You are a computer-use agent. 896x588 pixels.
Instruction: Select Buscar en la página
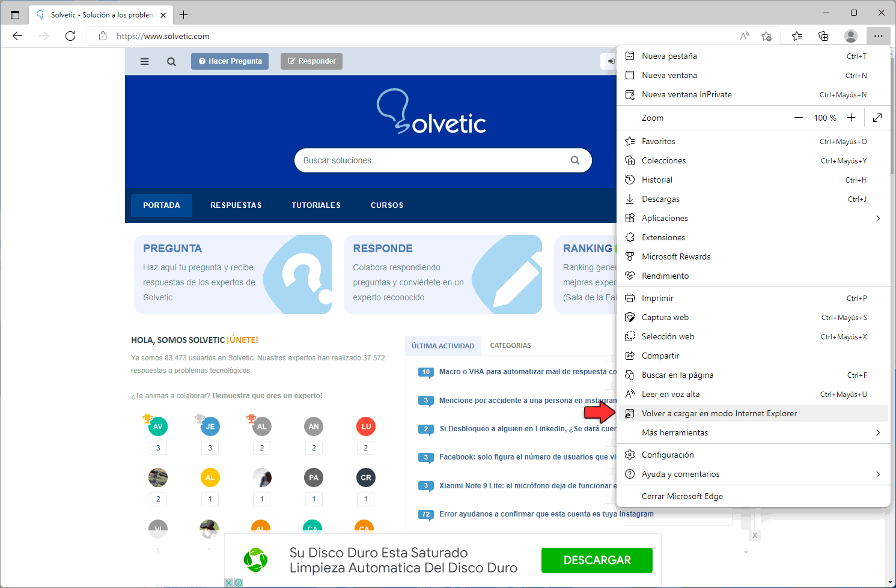(x=753, y=375)
